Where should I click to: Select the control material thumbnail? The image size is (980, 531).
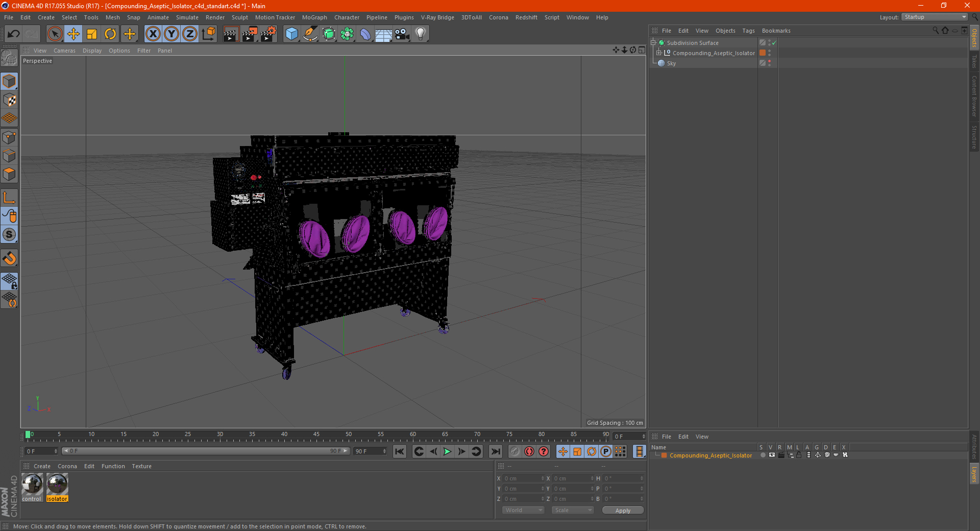[32, 484]
